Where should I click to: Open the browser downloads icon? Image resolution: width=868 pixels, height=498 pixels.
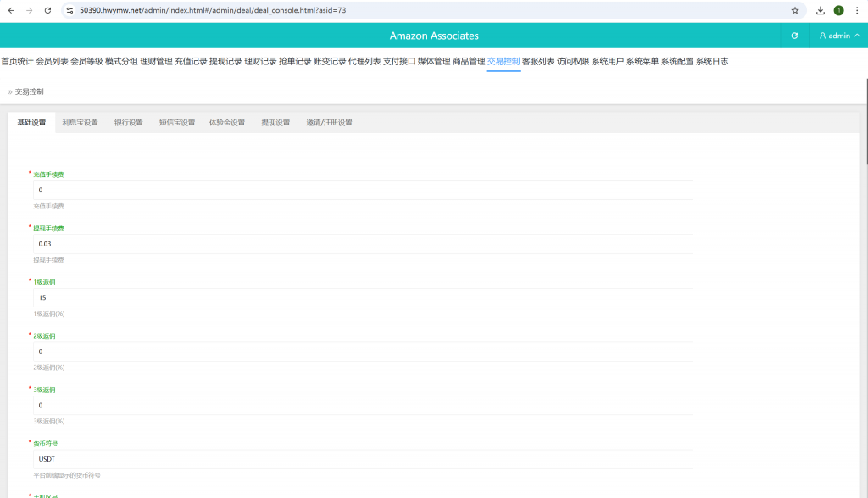(x=821, y=10)
